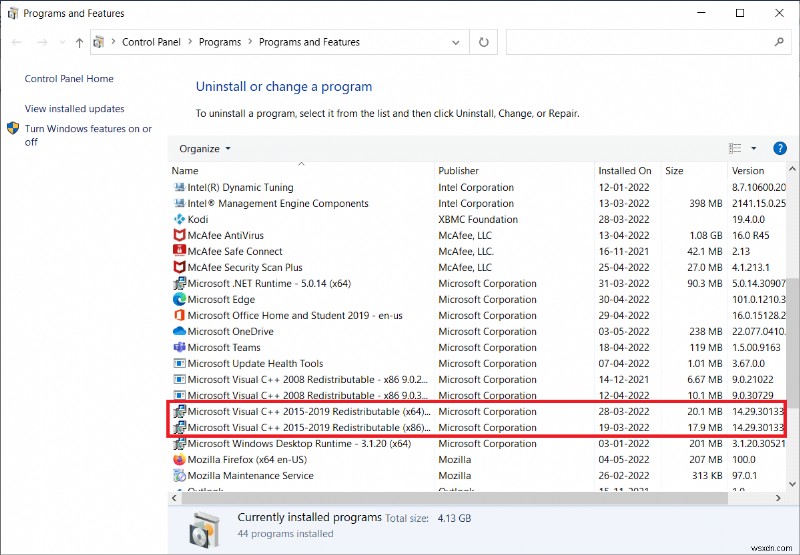Click the Mozilla Maintenance Service row name
Viewport: 800px width, 555px height.
tap(251, 475)
